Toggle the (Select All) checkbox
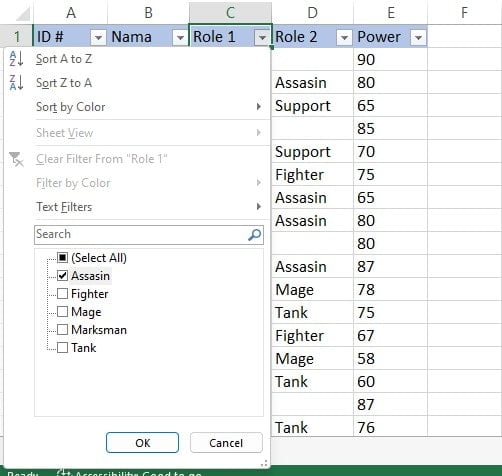Image resolution: width=502 pixels, height=476 pixels. (x=62, y=257)
